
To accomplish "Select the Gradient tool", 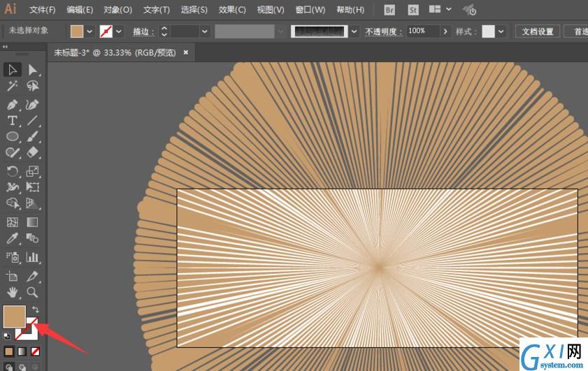I will click(x=33, y=222).
